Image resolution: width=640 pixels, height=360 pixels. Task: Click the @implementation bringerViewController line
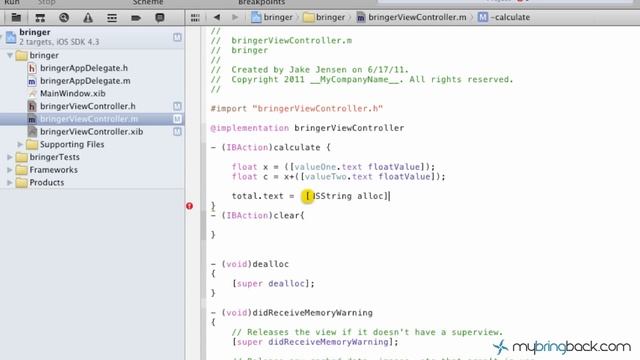[307, 128]
